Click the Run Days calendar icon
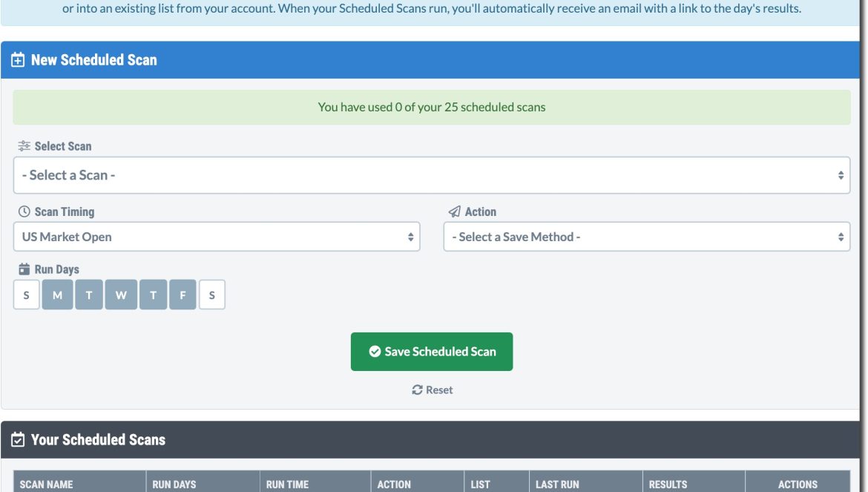This screenshot has height=492, width=868. pos(24,269)
